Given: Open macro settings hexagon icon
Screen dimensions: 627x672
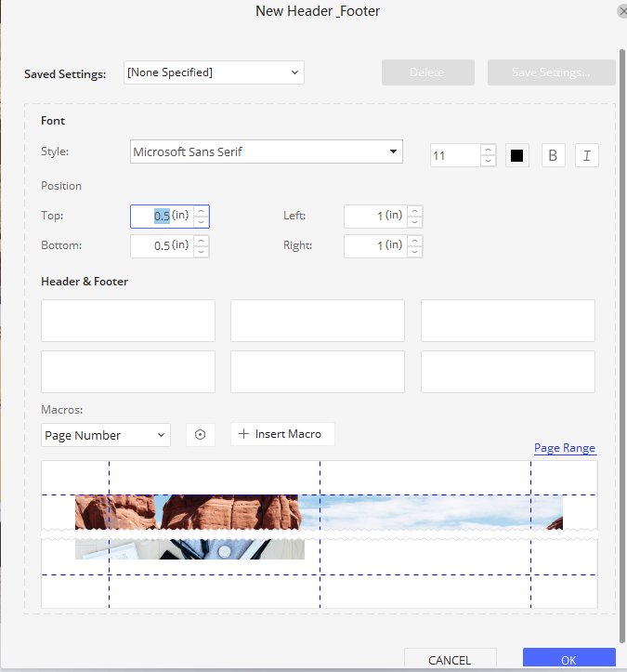Looking at the screenshot, I should coord(200,435).
